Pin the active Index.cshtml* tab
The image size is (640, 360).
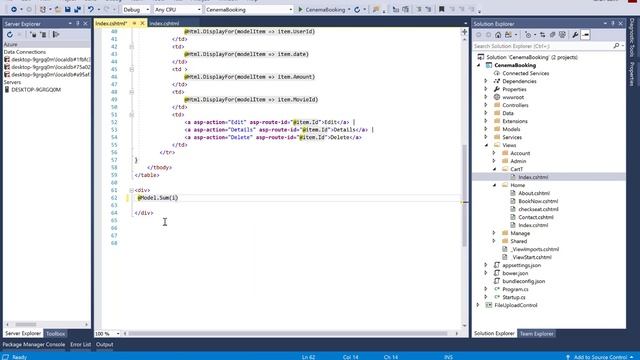click(x=134, y=23)
